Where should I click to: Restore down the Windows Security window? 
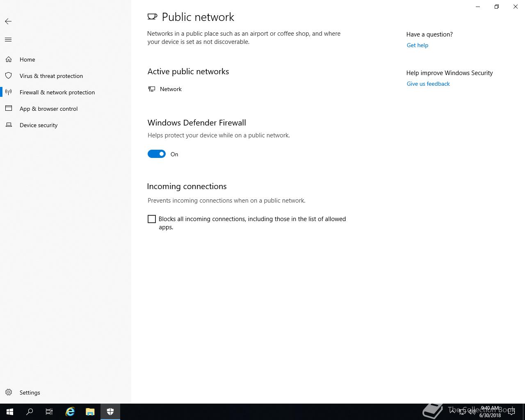click(497, 7)
